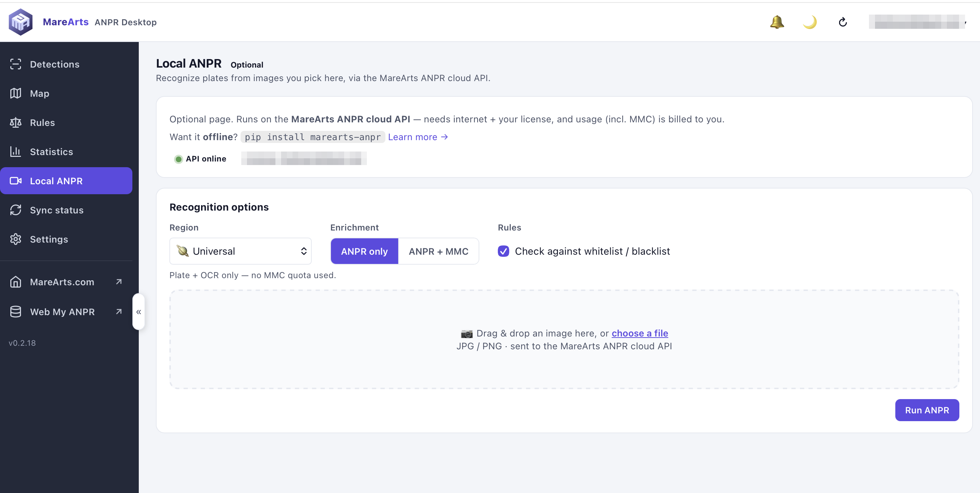
Task: Click the API online status text
Action: click(206, 159)
